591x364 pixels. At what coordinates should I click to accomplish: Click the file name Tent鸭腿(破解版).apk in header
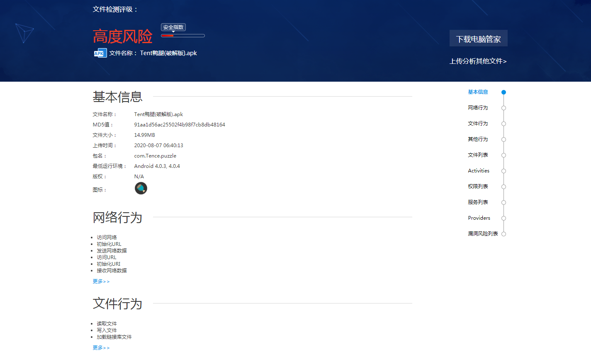[x=168, y=53]
